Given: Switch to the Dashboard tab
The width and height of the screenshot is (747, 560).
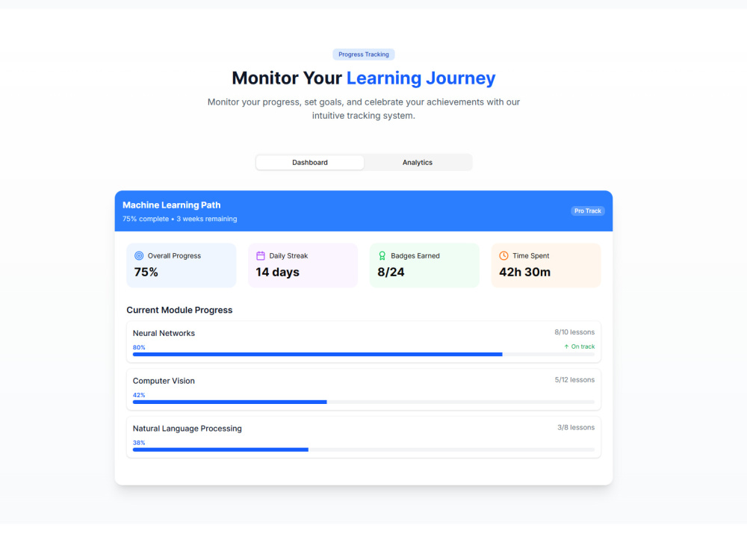Looking at the screenshot, I should [310, 162].
